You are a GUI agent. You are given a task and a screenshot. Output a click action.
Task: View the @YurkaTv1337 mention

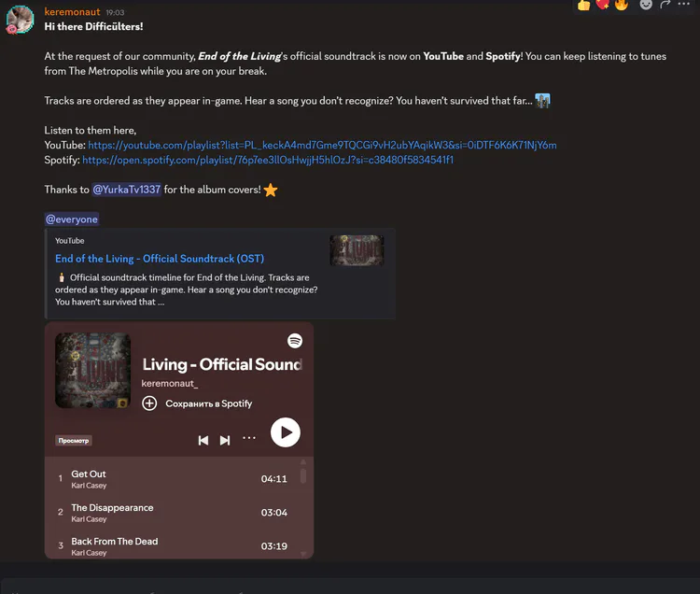point(126,190)
